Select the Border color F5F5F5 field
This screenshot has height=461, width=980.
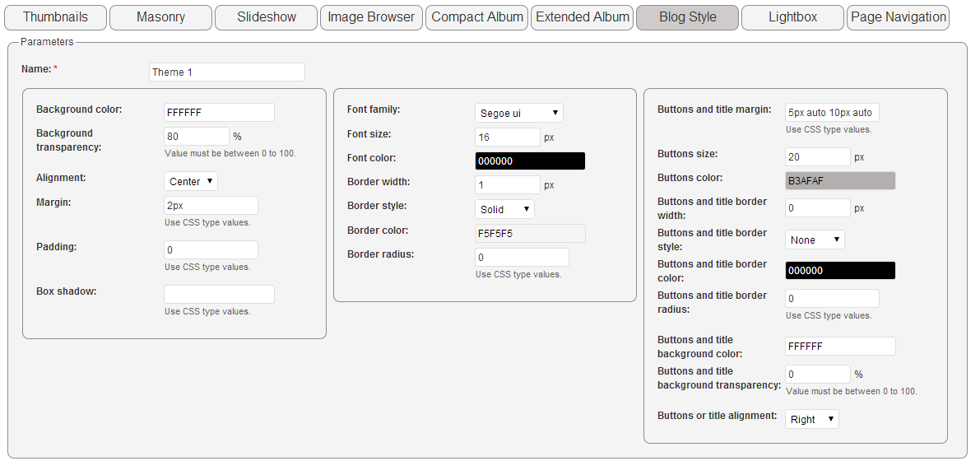[x=530, y=233]
